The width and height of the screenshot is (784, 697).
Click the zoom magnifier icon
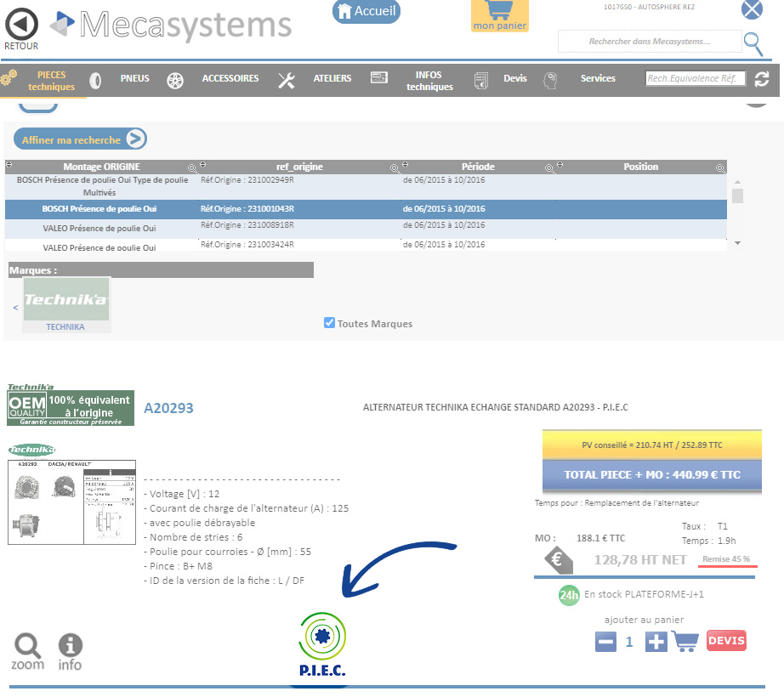27,652
